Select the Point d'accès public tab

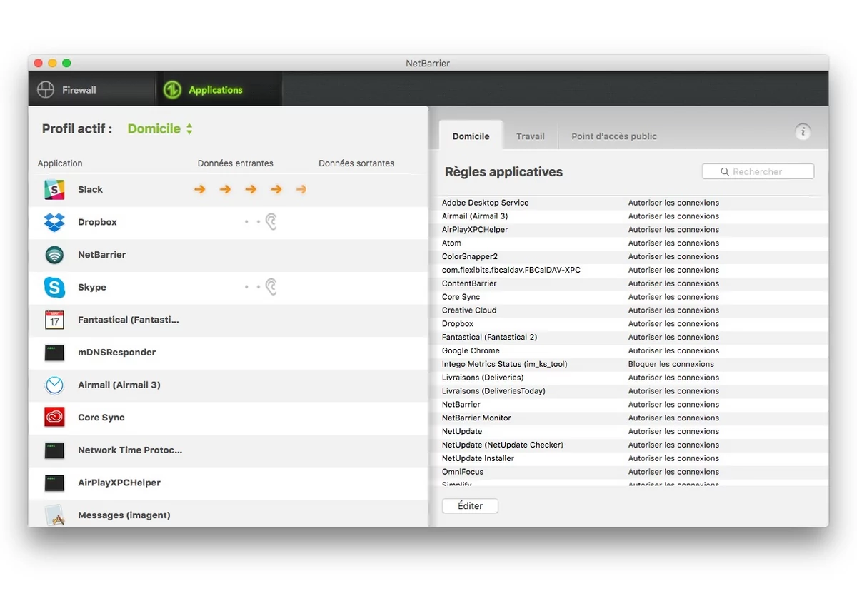[614, 136]
